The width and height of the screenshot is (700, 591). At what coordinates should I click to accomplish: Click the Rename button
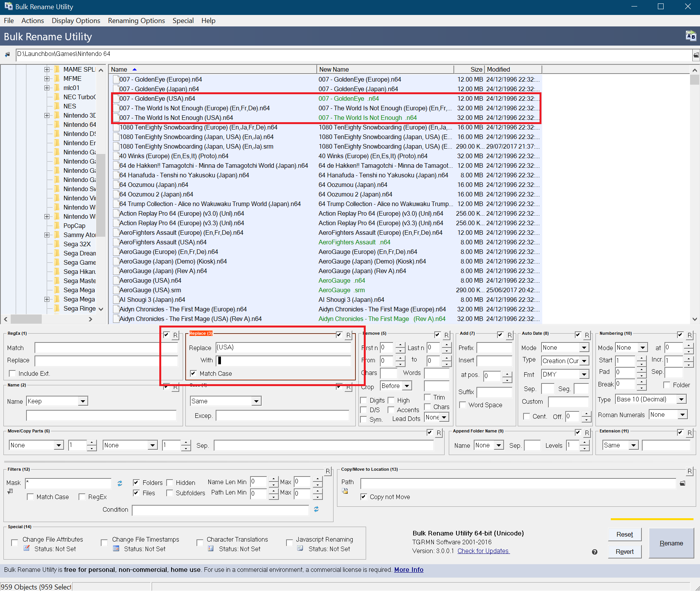tap(671, 543)
